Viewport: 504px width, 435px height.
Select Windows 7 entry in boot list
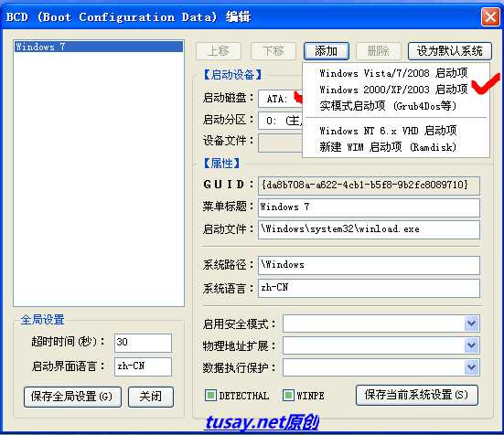(x=99, y=47)
